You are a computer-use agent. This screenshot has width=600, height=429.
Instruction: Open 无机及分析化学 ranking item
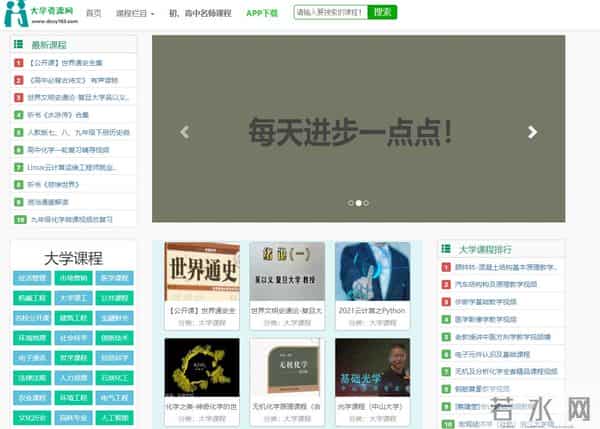[x=506, y=372]
